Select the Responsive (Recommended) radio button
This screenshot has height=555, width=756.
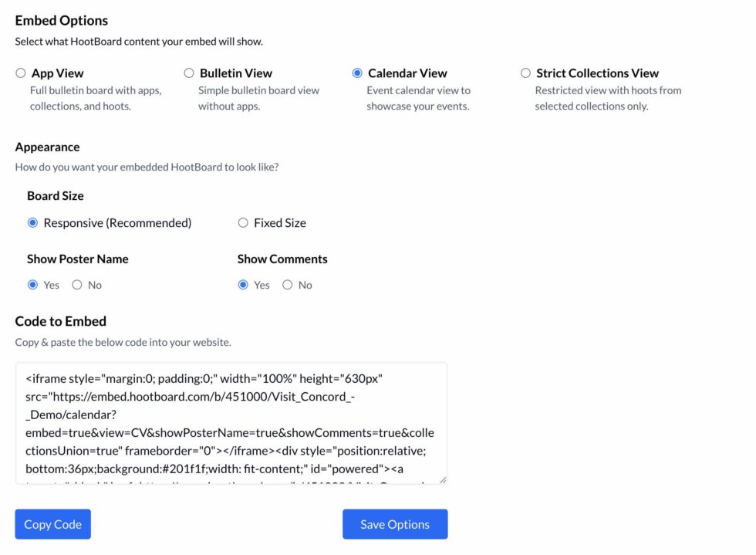pyautogui.click(x=33, y=223)
